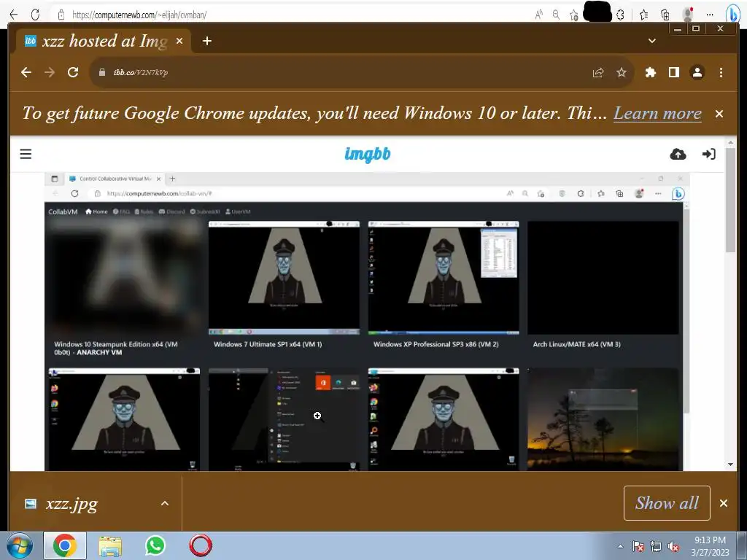Click the muted volume tray icon

[x=673, y=547]
